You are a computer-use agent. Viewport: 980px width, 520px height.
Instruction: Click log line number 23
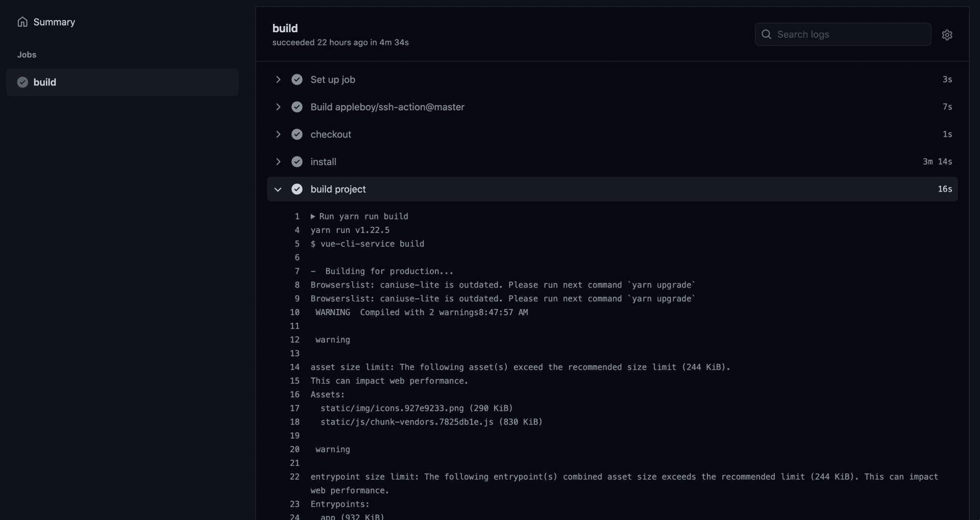(295, 504)
